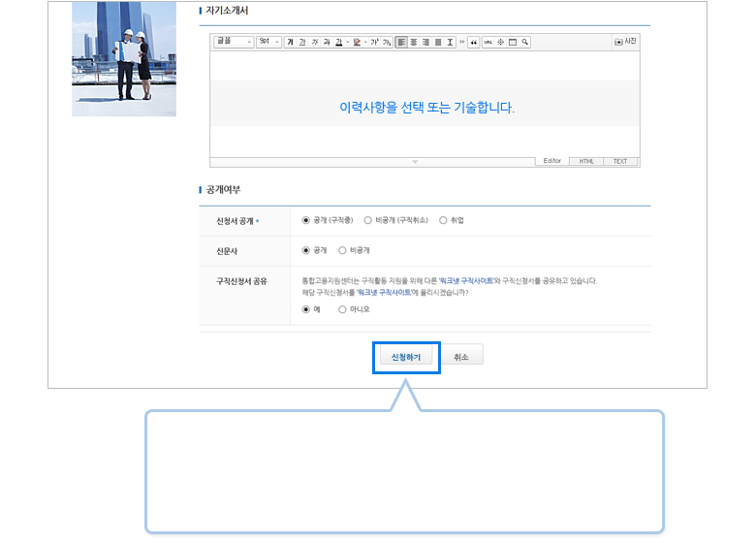Switch to the TEXT editor tab
756x543 pixels.
(620, 161)
